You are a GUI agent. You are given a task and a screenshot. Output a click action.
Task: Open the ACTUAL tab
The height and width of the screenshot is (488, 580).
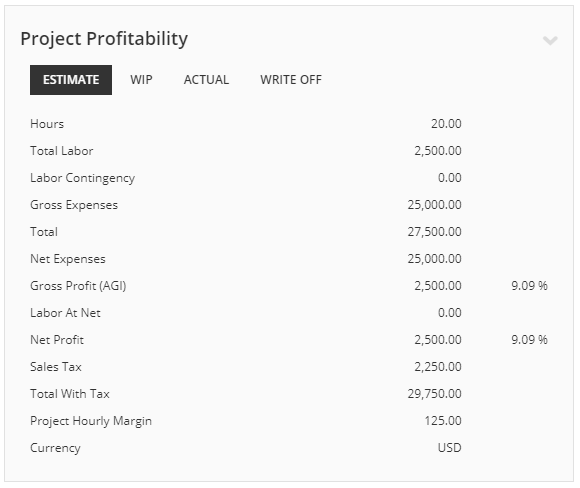[x=206, y=80]
